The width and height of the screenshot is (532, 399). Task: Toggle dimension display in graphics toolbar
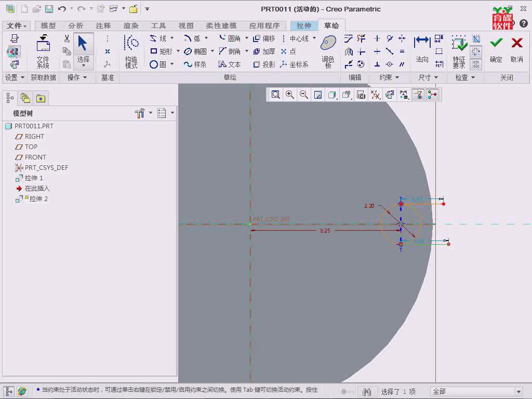tap(404, 95)
